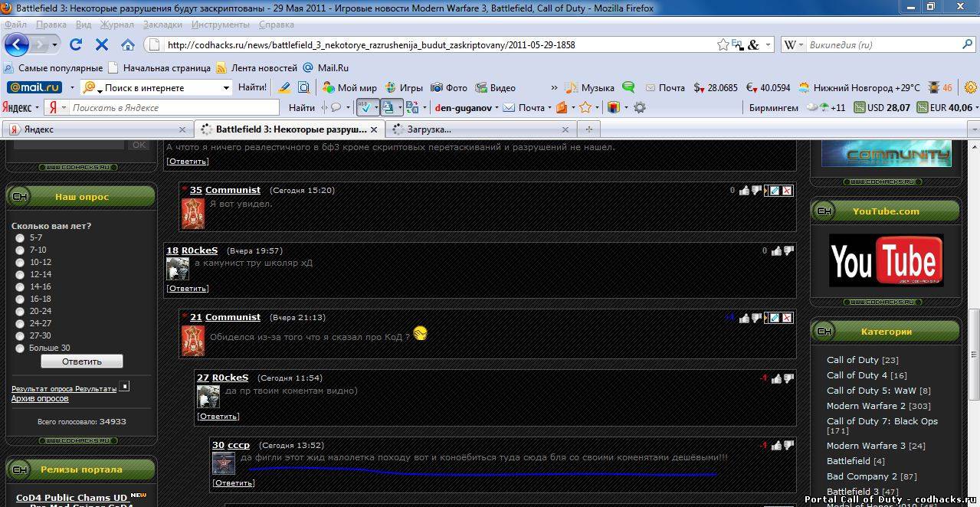Screen dimensions: 980x507
Task: Select Больше 30 option in poll
Action: pos(20,348)
